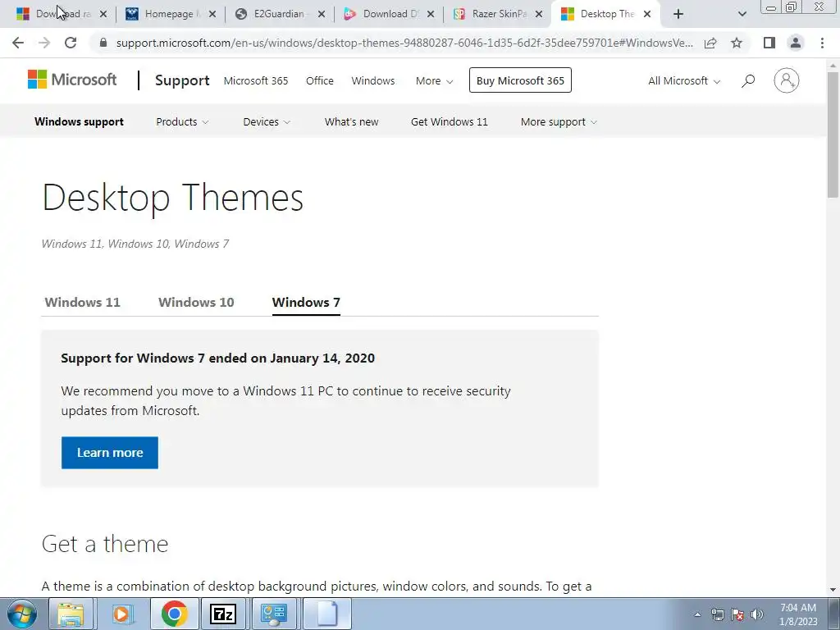
Task: Close the Homepage tab
Action: point(212,14)
